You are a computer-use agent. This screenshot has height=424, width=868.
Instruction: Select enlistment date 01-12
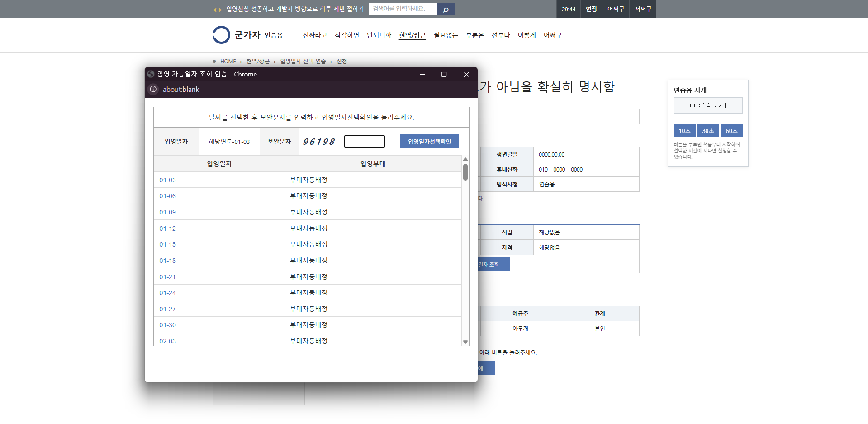coord(167,229)
